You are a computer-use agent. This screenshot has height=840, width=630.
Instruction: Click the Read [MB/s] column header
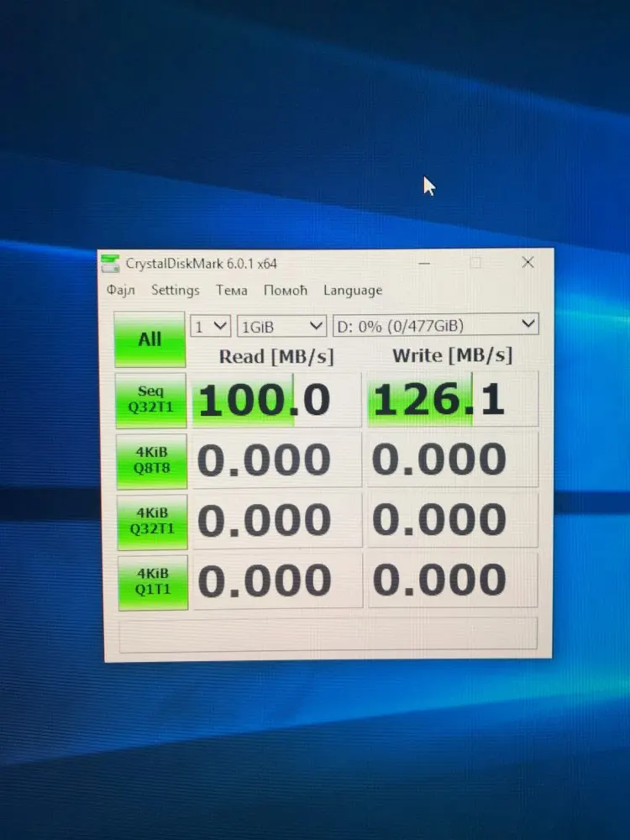coord(276,356)
